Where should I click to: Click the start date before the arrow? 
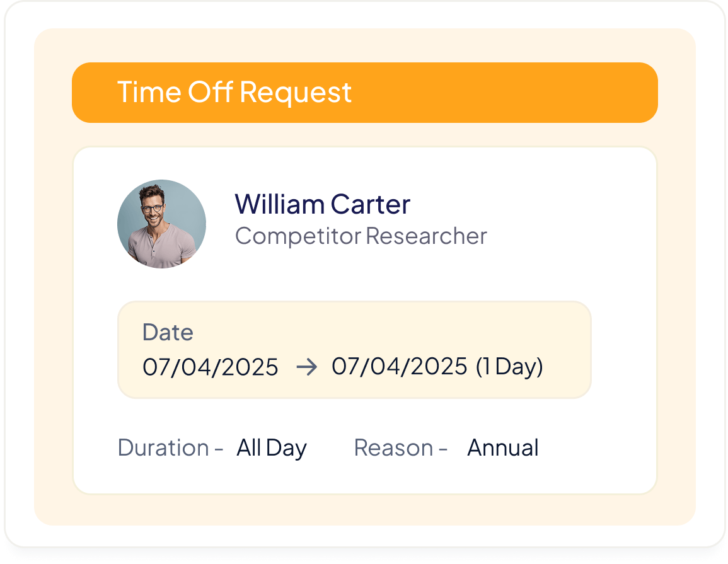tap(211, 367)
